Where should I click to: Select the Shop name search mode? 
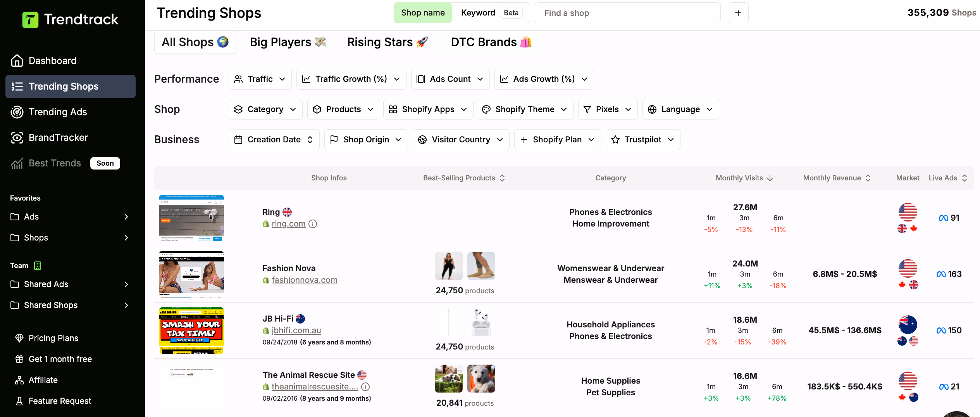423,13
